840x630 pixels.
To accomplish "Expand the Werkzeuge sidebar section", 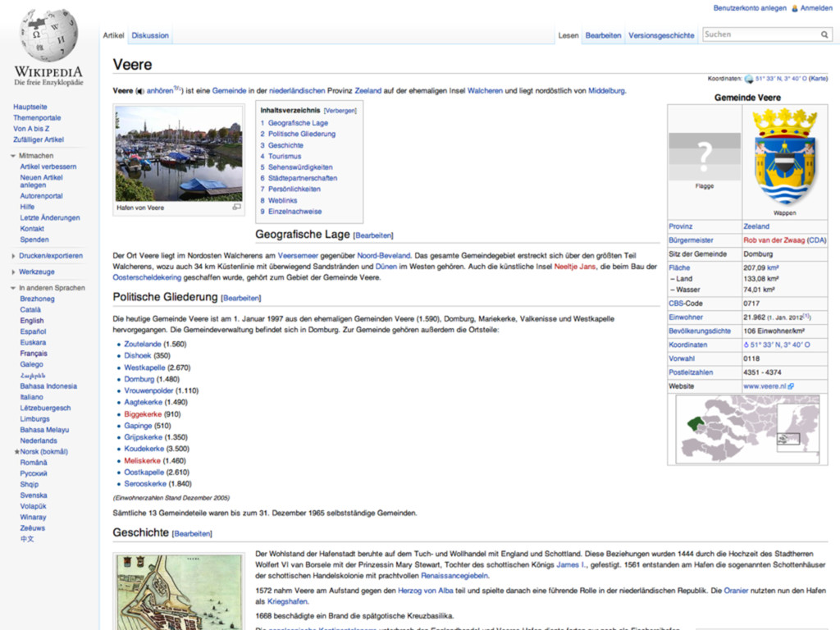I will tap(13, 272).
